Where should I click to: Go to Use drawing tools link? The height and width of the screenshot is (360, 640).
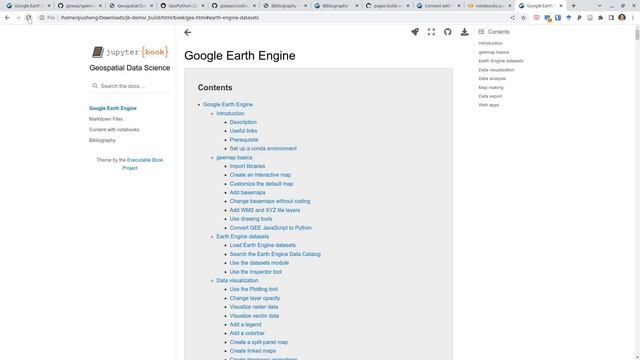pos(251,219)
